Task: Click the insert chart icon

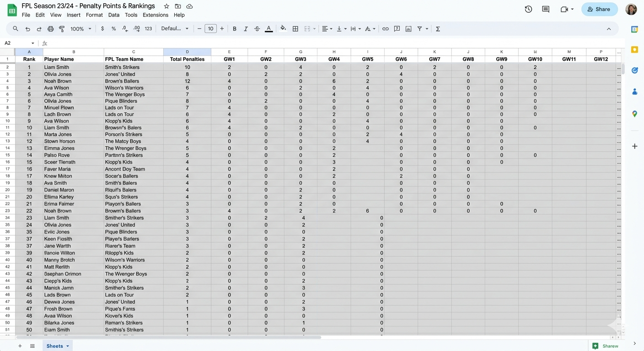Action: 408,29
